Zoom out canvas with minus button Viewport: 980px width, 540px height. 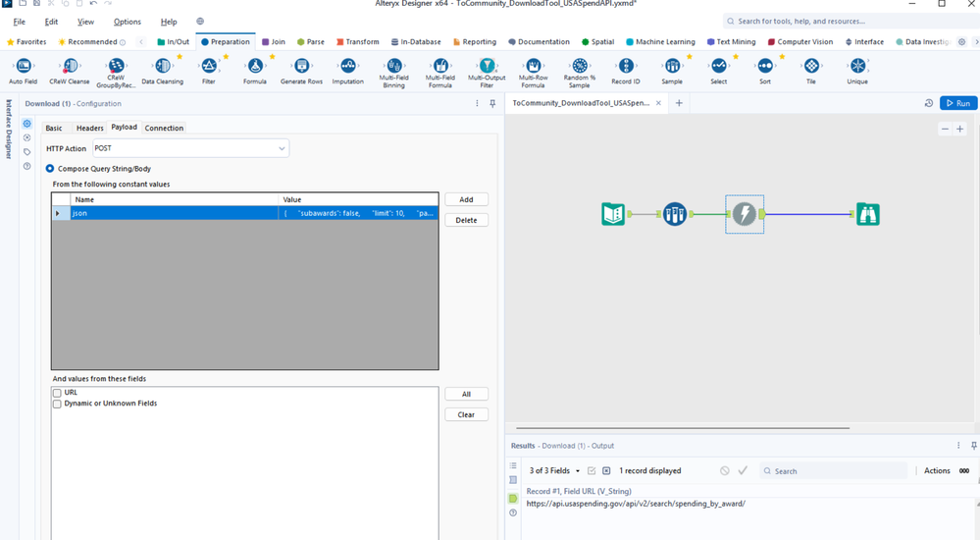click(x=945, y=129)
